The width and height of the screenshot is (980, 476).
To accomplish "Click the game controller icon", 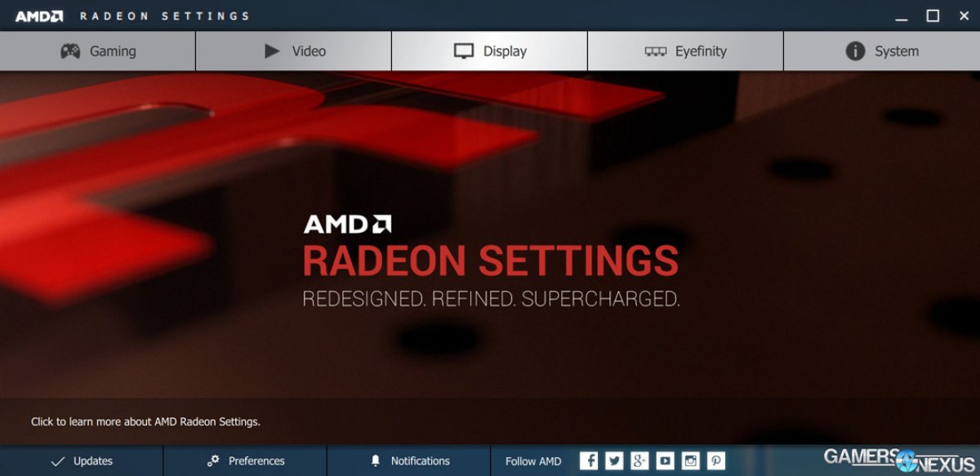I will point(70,51).
